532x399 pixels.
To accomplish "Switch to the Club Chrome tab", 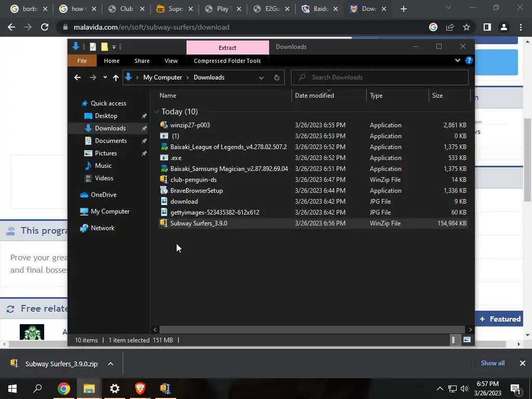I will (x=127, y=9).
